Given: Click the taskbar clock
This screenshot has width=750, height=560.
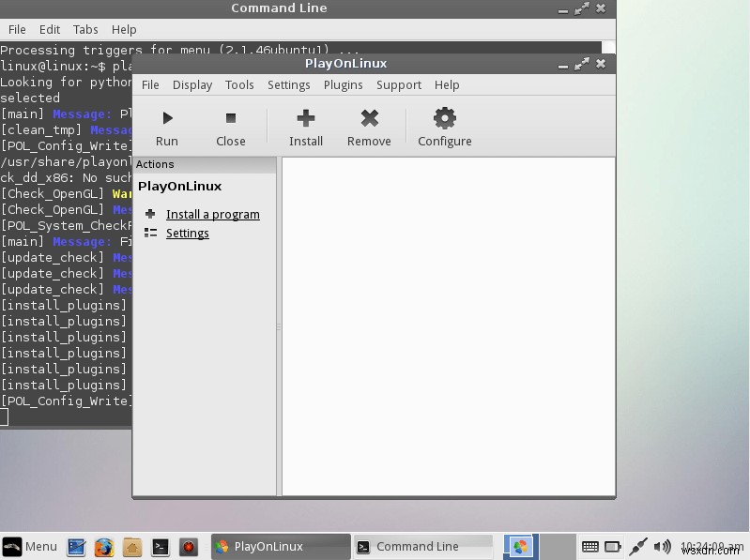Looking at the screenshot, I should 712,547.
